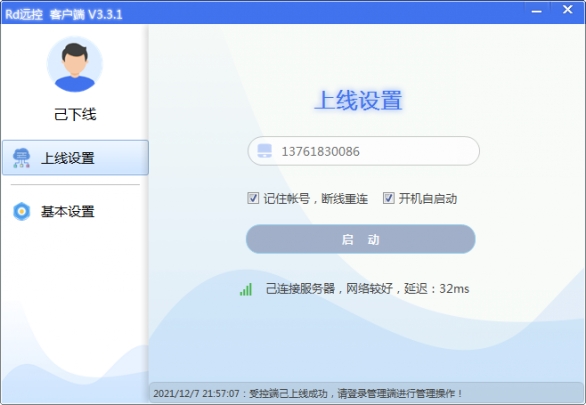
Task: Click the account number input field 13761830086
Action: (x=364, y=151)
